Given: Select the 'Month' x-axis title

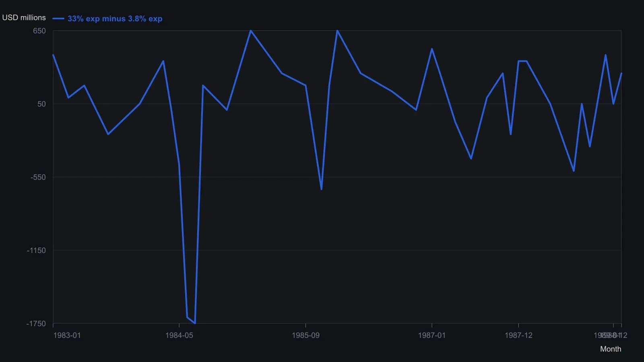Looking at the screenshot, I should 611,349.
